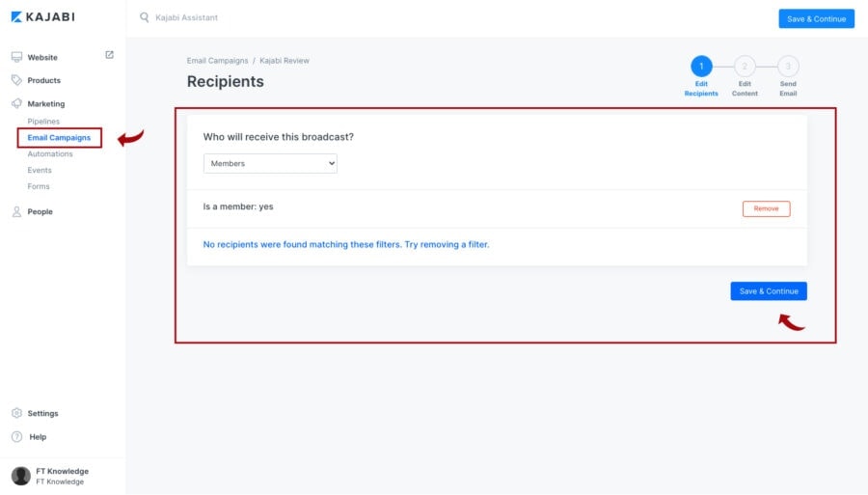Click bottom Save & Continue button
The height and width of the screenshot is (495, 868).
point(769,291)
